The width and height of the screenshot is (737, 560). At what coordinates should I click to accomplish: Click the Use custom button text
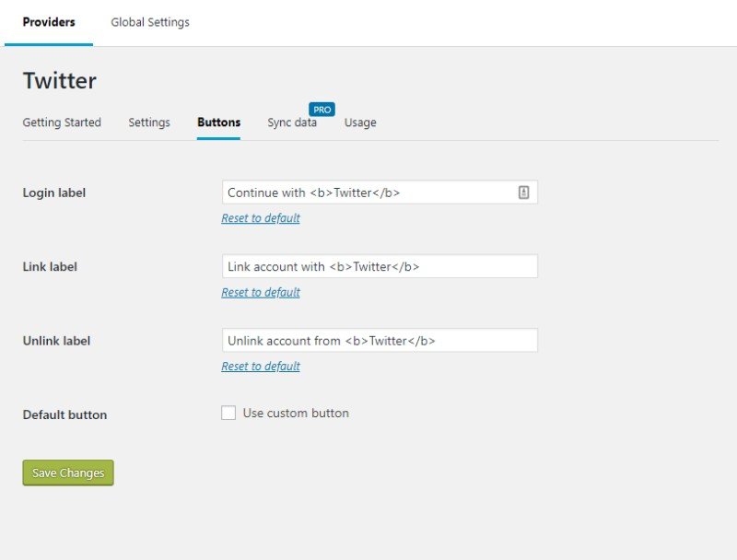[296, 413]
